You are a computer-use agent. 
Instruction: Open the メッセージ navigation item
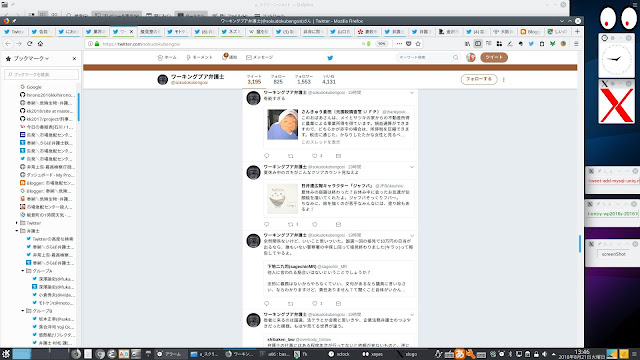pos(260,58)
